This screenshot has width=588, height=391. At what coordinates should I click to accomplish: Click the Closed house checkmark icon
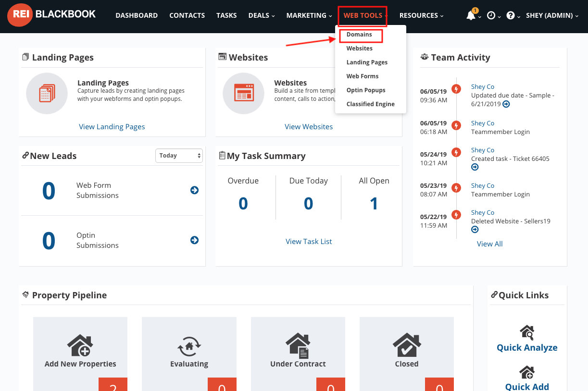coord(407,345)
